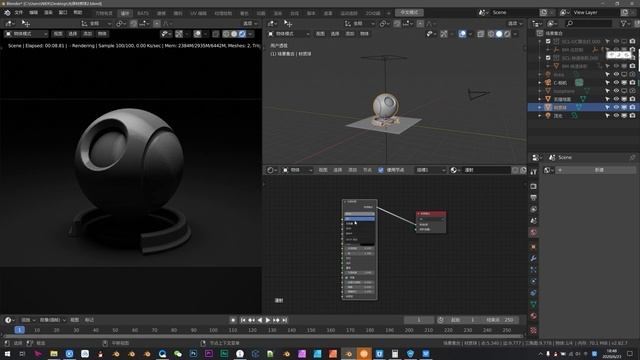Toggle the snap magnet icon in left viewport header

pos(133,24)
